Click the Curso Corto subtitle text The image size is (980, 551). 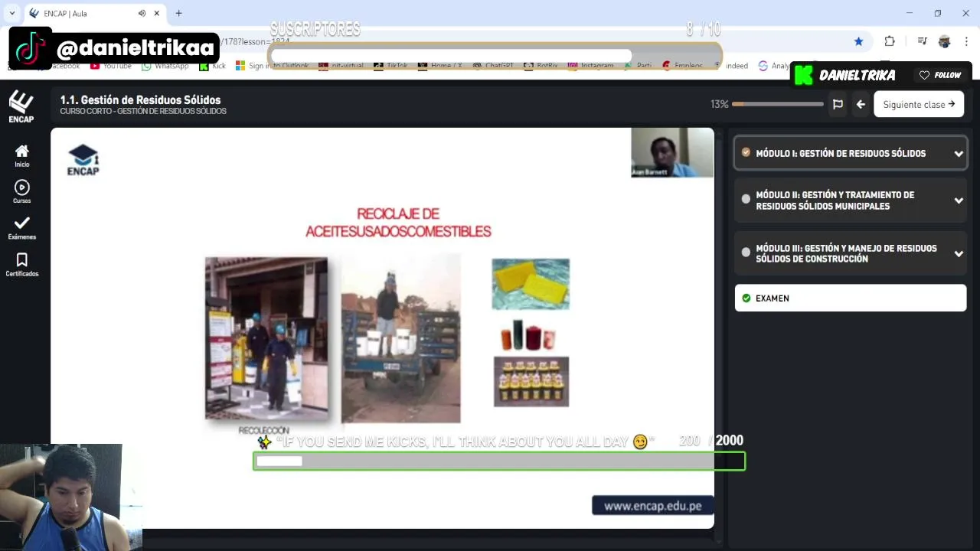[143, 112]
